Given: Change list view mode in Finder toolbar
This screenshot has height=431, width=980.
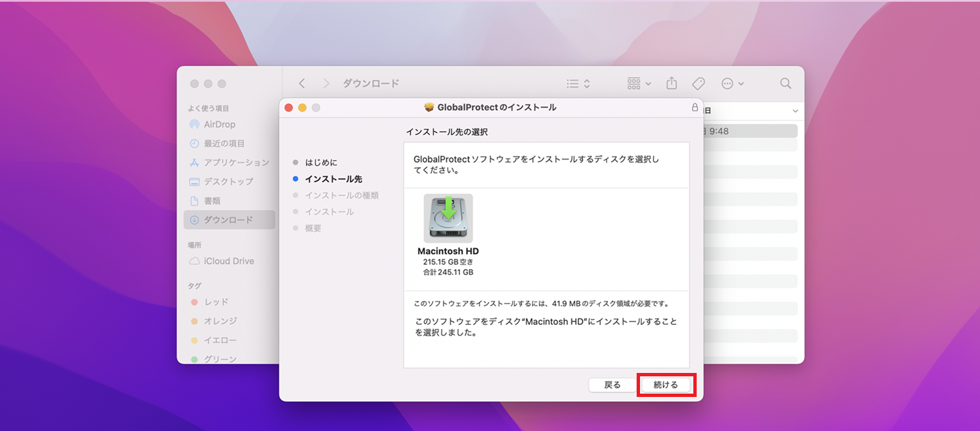Looking at the screenshot, I should (x=578, y=83).
